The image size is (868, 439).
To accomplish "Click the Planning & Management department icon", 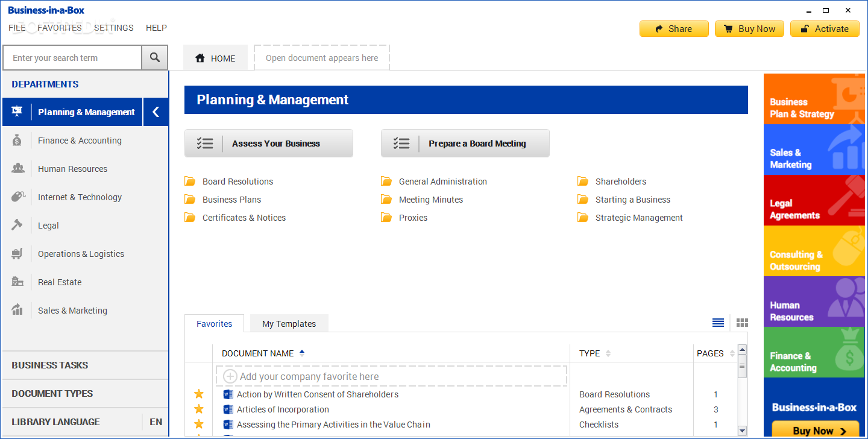I will (17, 112).
